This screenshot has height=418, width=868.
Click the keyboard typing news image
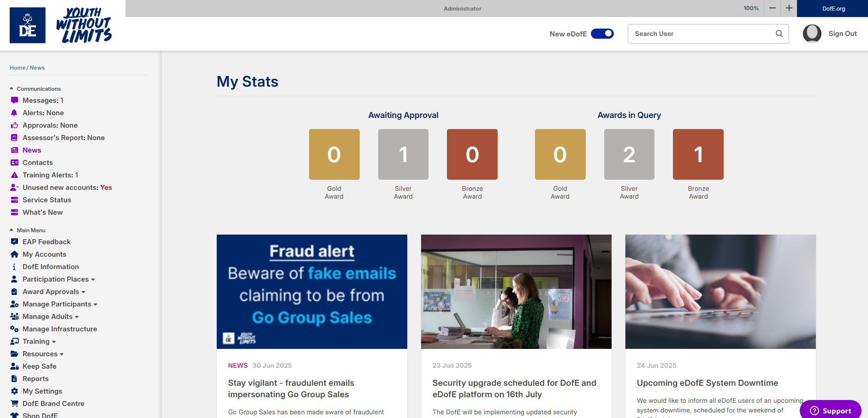tap(720, 292)
